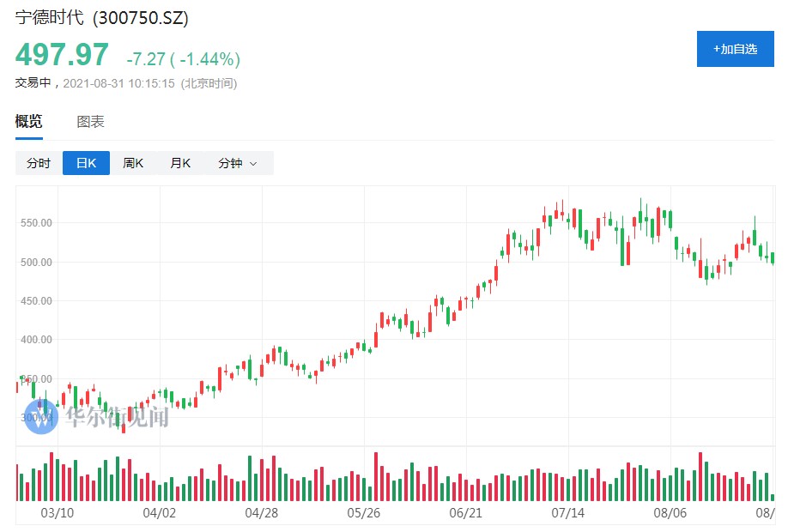Switch to the 概览 overview tab
The image size is (788, 532).
click(28, 122)
